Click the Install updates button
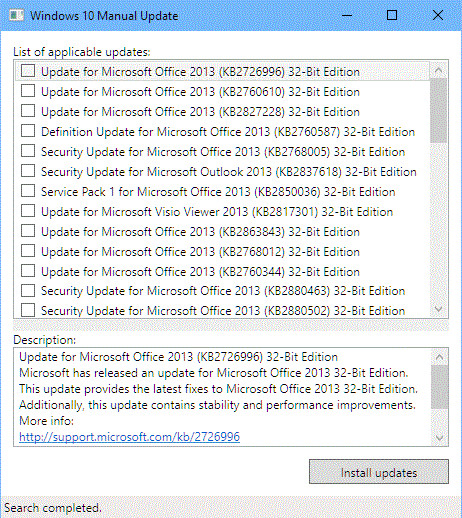462x518 pixels. point(379,471)
